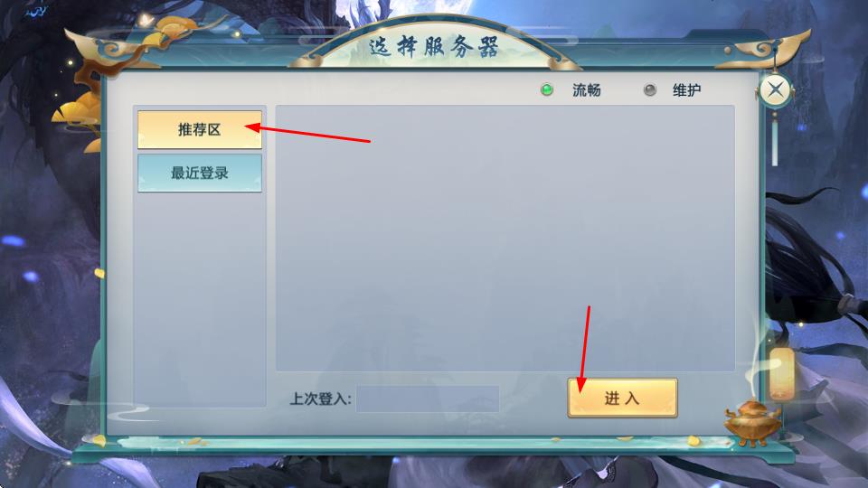Image resolution: width=868 pixels, height=488 pixels.
Task: Click the empty server list panel
Action: (505, 238)
